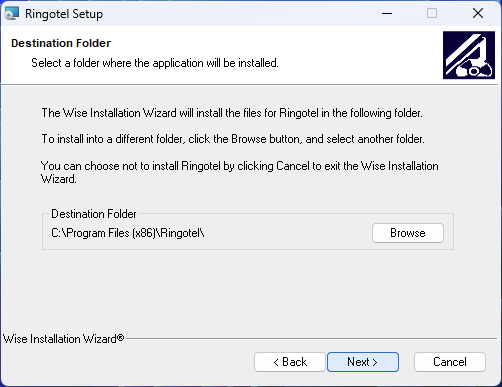This screenshot has height=387, width=502.
Task: Click the first paragraph about installing Ringotel files
Action: pyautogui.click(x=232, y=113)
